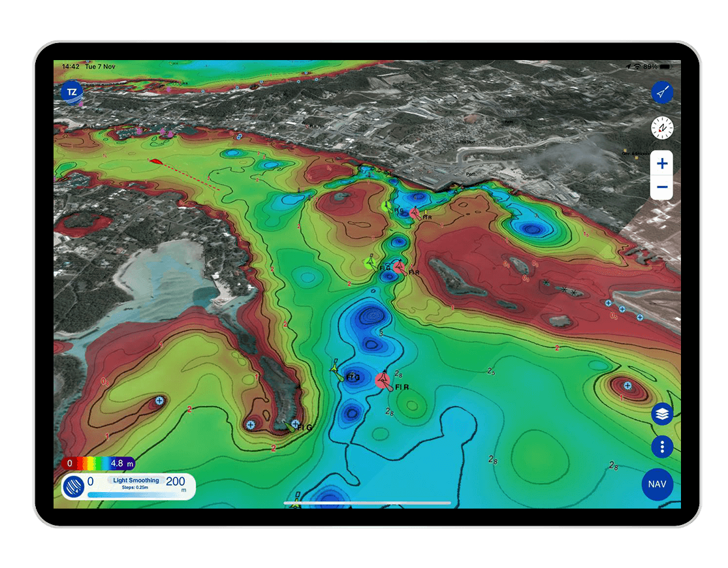The width and height of the screenshot is (728, 568).
Task: Open the more options ellipsis menu
Action: point(661,447)
